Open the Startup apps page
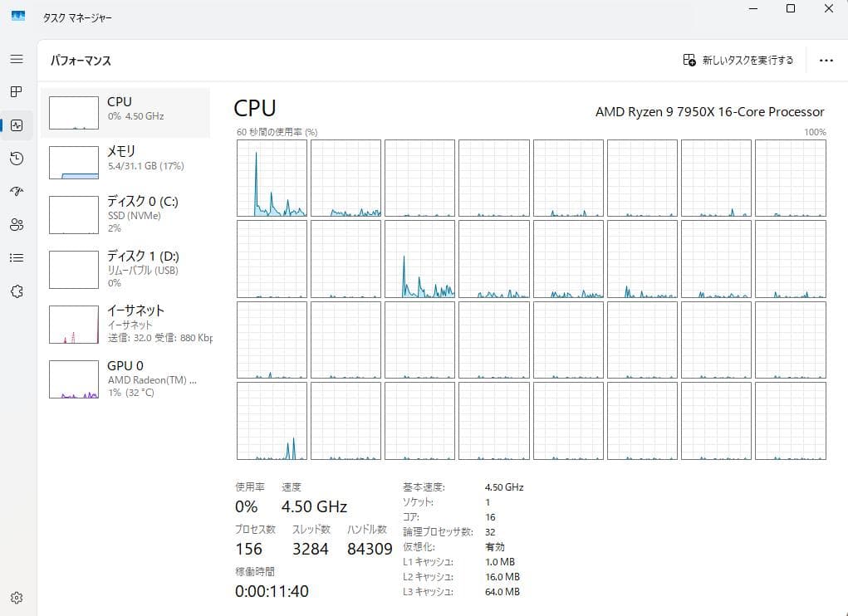The width and height of the screenshot is (848, 616). pos(17,191)
